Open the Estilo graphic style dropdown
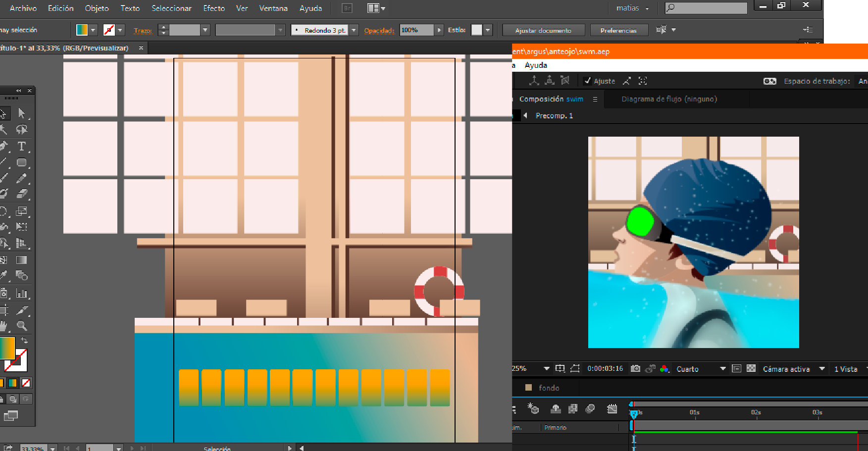The width and height of the screenshot is (868, 451). (x=488, y=30)
